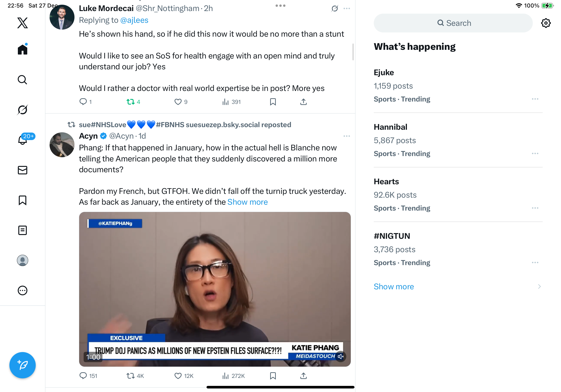561x392 pixels.
Task: Open the More menu in sidebar
Action: (23, 290)
